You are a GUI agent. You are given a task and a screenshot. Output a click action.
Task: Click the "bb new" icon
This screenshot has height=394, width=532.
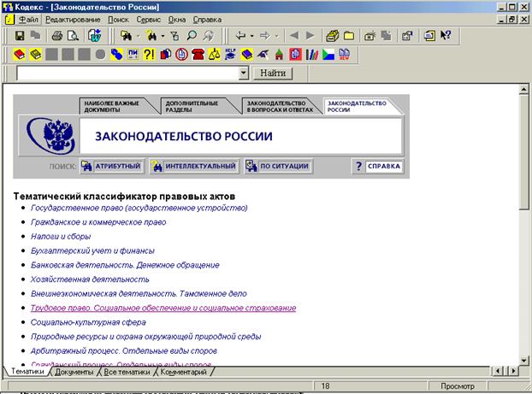(x=345, y=54)
